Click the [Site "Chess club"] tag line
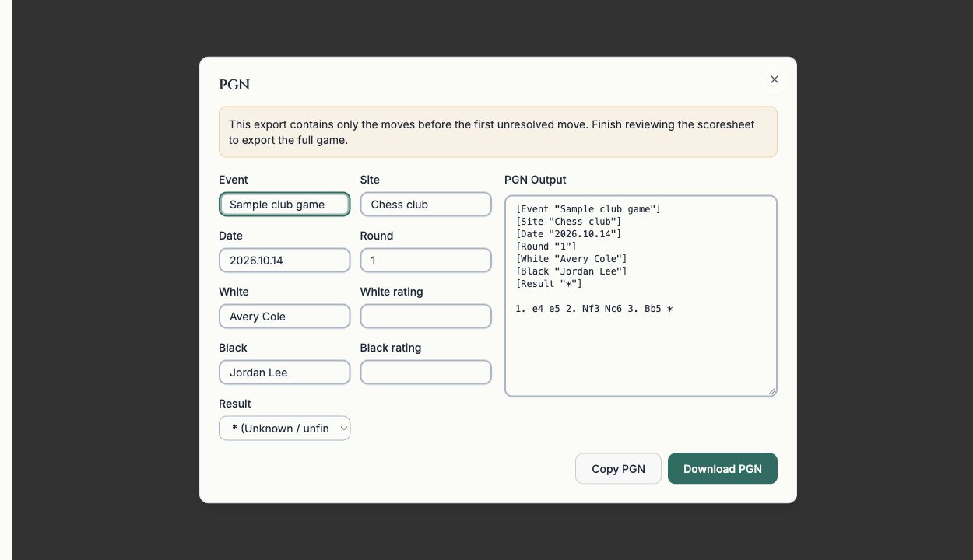Screen dimensions: 973x560 click(x=568, y=222)
